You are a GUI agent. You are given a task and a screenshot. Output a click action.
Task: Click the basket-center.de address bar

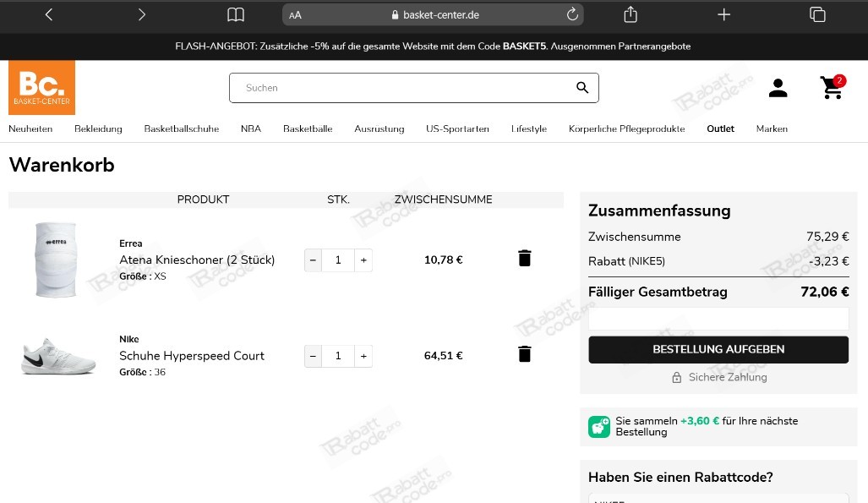433,15
